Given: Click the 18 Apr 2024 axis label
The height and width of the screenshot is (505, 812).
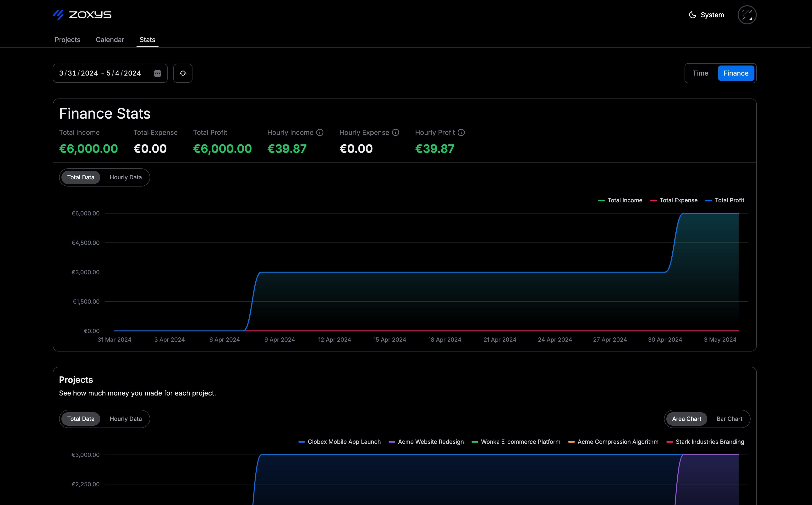Looking at the screenshot, I should [x=445, y=340].
